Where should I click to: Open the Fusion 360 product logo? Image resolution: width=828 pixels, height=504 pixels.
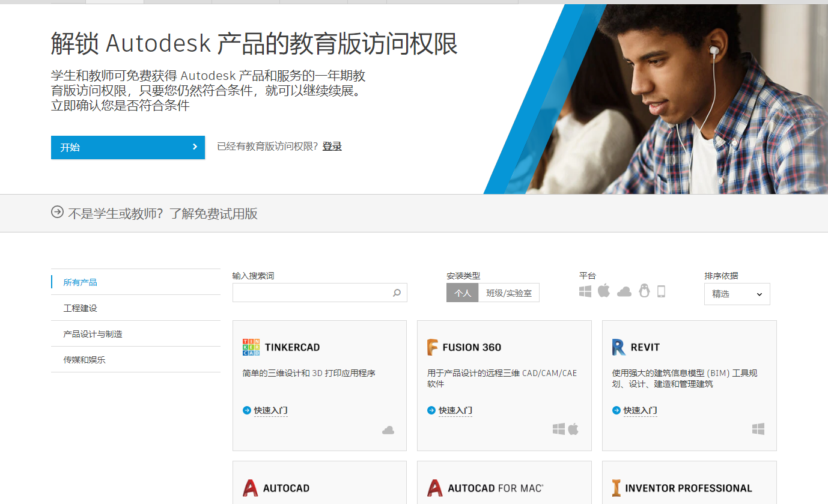433,347
